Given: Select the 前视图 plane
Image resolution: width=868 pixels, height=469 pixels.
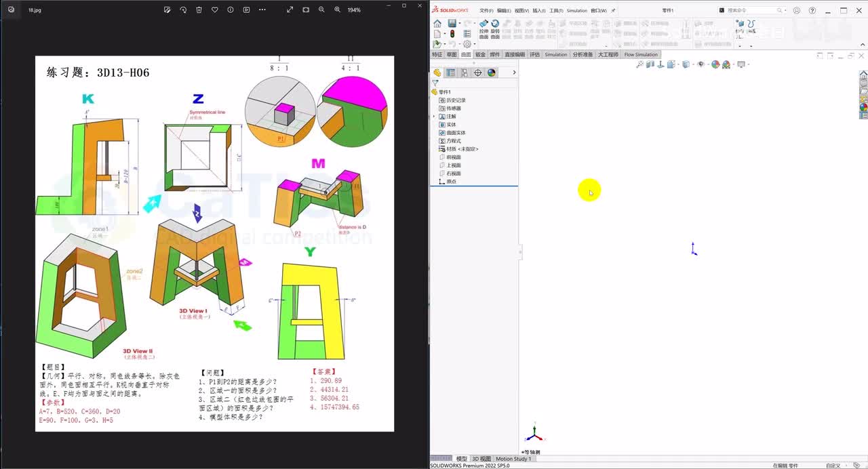Looking at the screenshot, I should tap(450, 157).
